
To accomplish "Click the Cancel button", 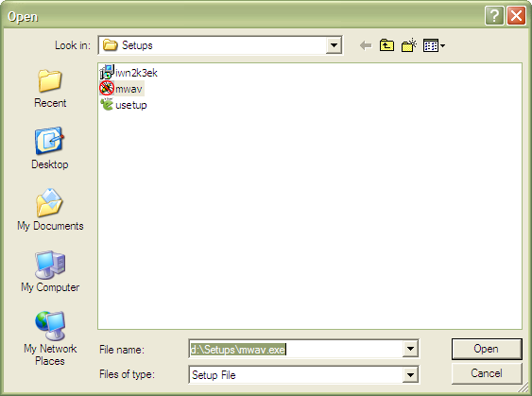I will [x=487, y=373].
